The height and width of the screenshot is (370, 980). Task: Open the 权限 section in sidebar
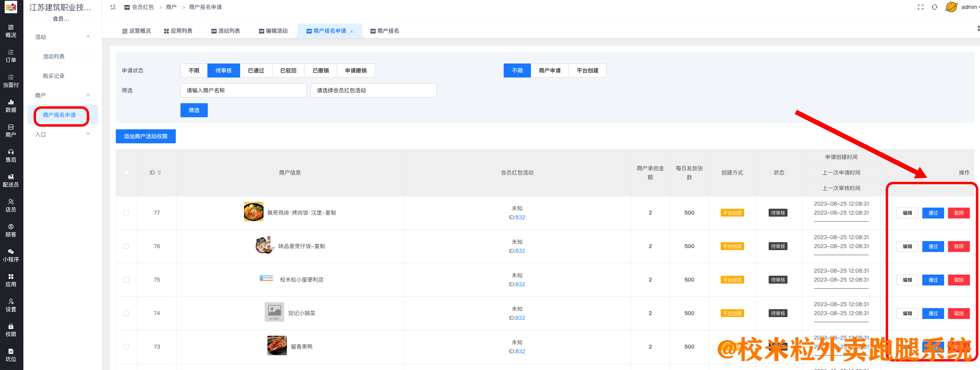click(11, 330)
